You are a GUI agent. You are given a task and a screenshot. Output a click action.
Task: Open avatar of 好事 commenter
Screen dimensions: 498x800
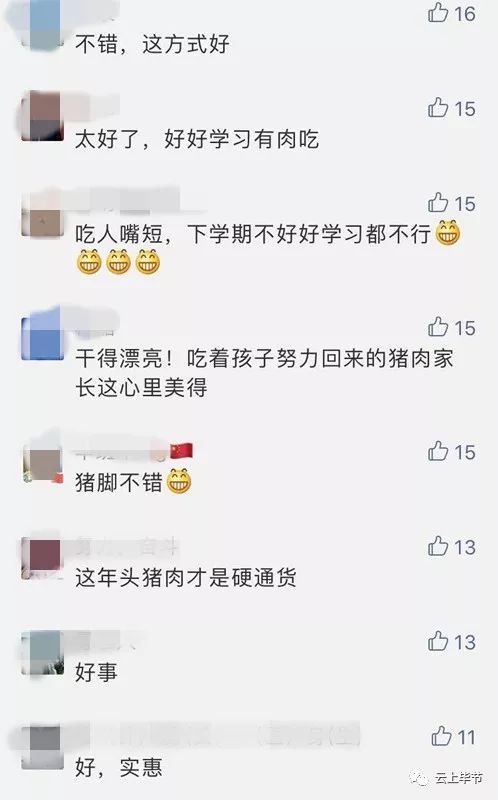click(x=43, y=653)
